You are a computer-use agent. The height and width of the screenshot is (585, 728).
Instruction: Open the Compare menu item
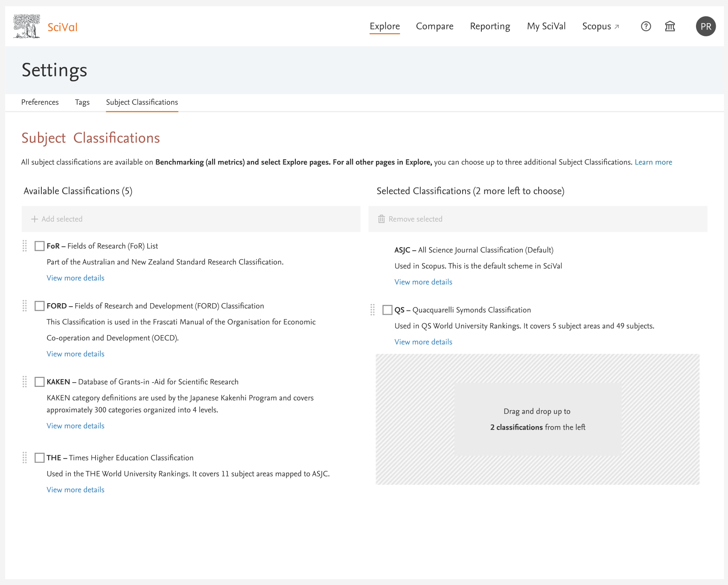tap(434, 26)
